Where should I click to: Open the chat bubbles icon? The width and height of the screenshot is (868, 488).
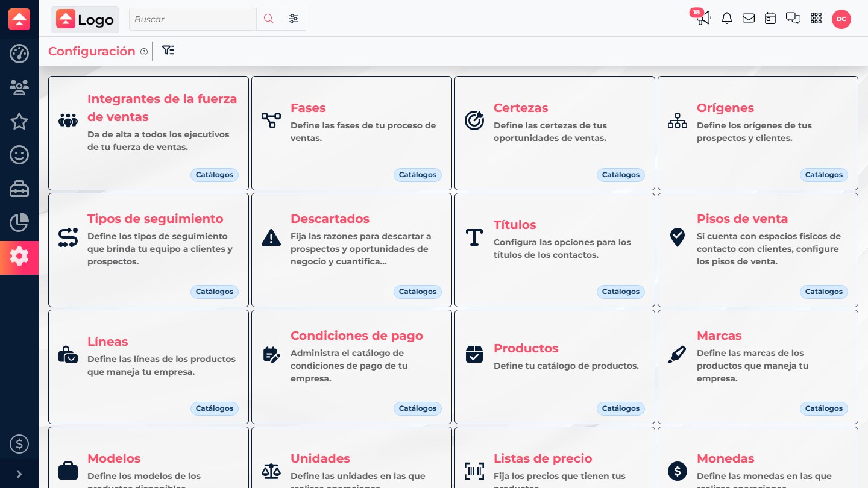tap(793, 19)
